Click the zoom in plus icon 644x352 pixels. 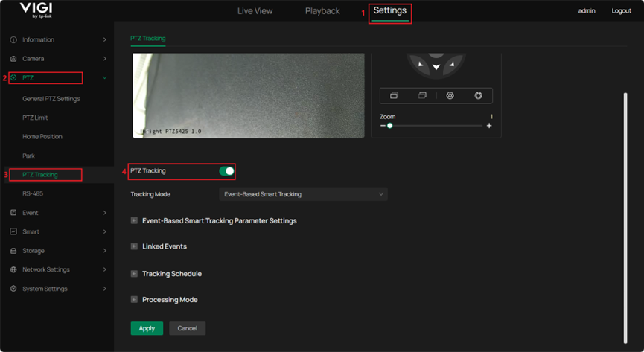[x=489, y=126]
